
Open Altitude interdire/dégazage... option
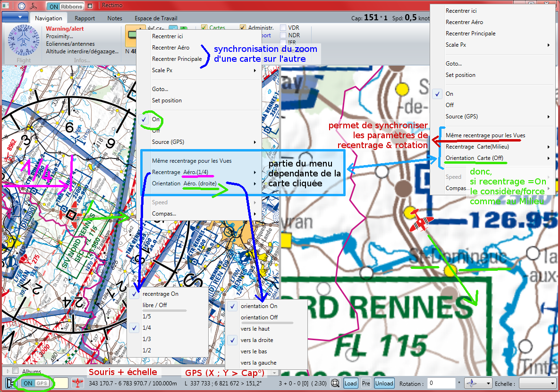[x=82, y=51]
